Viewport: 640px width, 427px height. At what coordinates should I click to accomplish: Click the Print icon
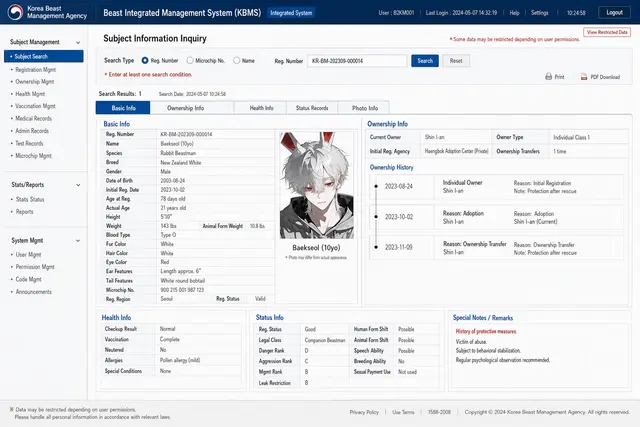(x=549, y=76)
